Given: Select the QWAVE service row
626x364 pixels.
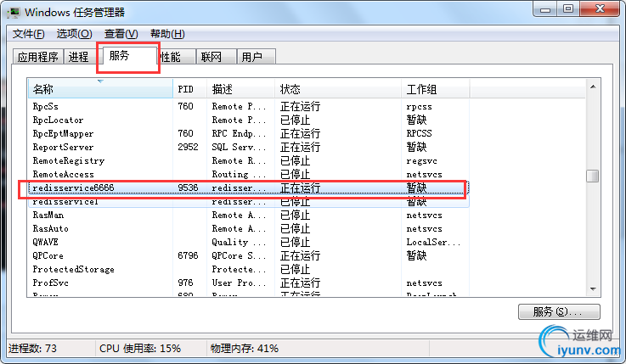Looking at the screenshot, I should (x=248, y=242).
